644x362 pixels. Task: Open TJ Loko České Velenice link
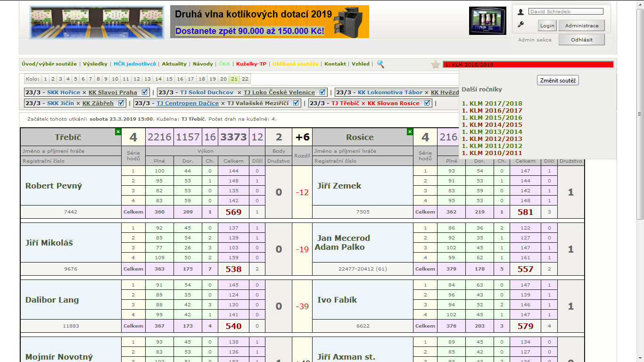click(x=279, y=92)
